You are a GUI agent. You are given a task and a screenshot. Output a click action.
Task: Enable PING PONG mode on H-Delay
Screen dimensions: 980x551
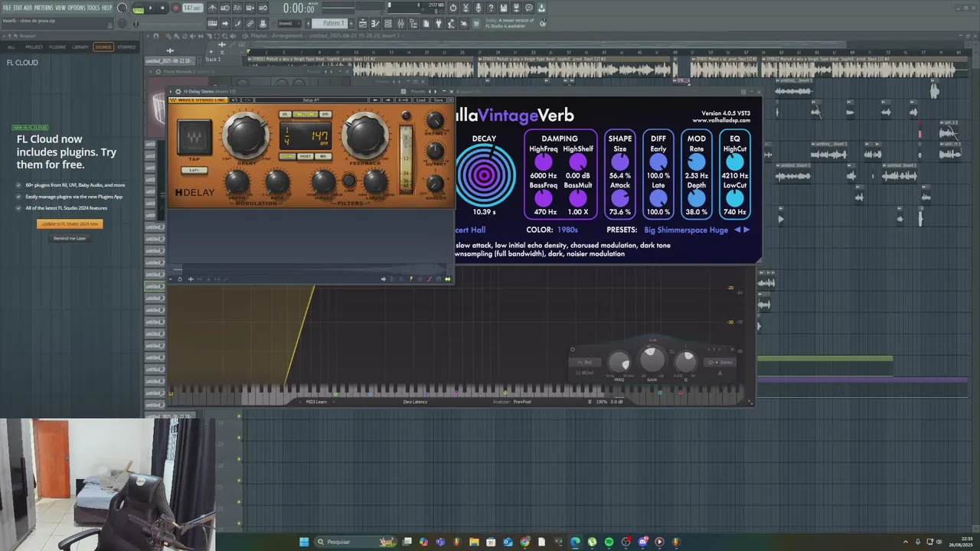(x=305, y=114)
